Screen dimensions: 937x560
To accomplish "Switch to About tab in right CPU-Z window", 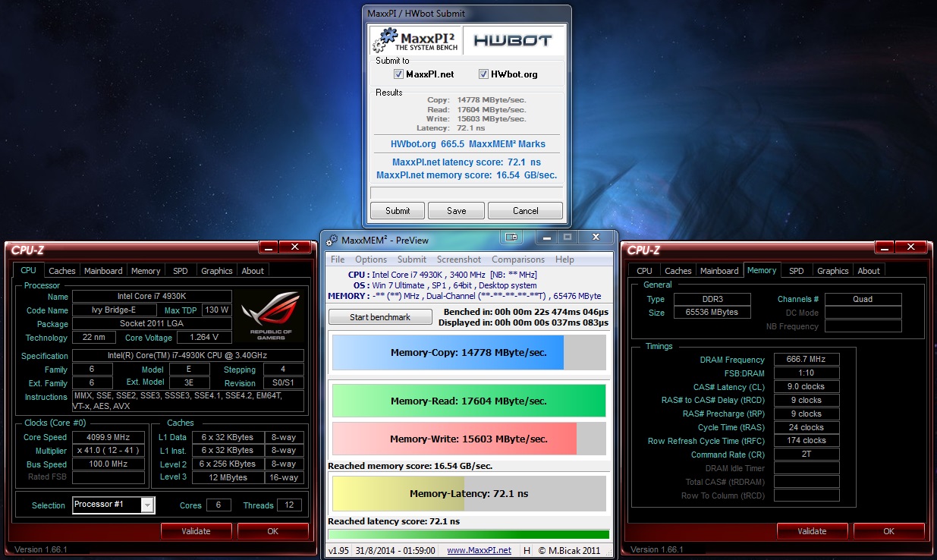I will [869, 271].
